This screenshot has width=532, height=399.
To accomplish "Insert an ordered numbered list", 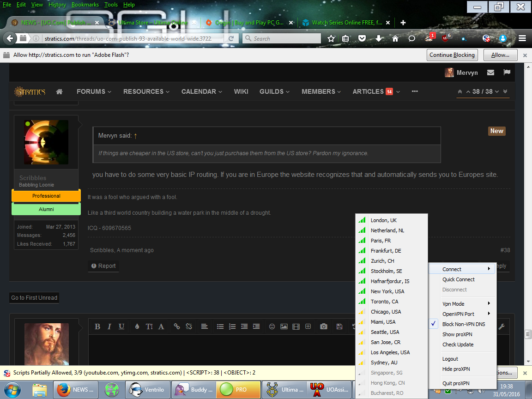I will [232, 326].
